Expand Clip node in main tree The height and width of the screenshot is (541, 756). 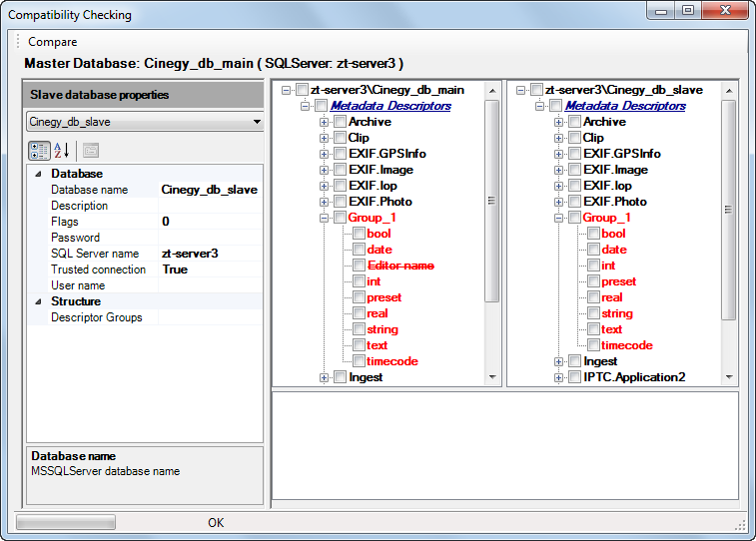pyautogui.click(x=324, y=138)
